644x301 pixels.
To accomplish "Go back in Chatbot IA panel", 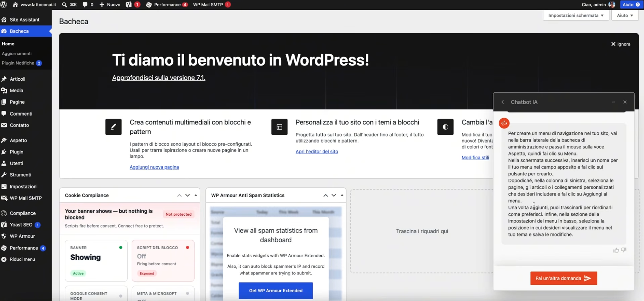I will pyautogui.click(x=502, y=102).
